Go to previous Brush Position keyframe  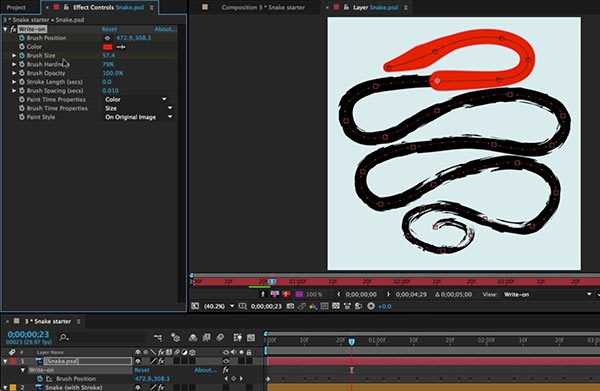226,379
